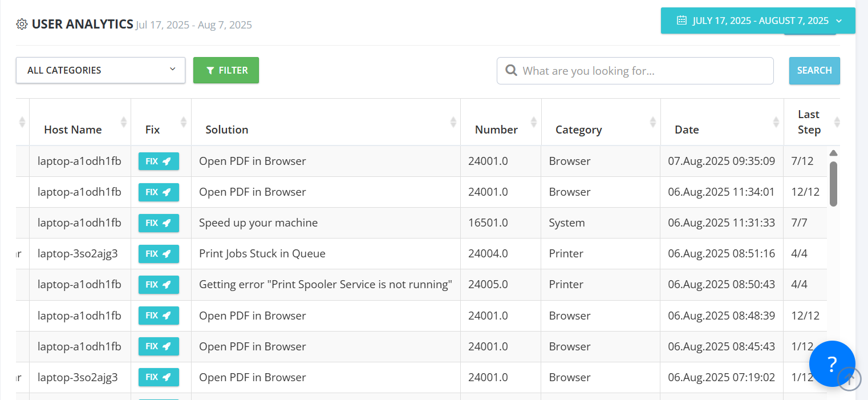Click the magnifier icon in search box

[512, 71]
